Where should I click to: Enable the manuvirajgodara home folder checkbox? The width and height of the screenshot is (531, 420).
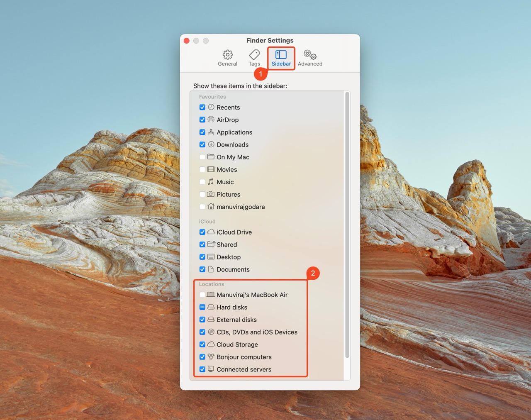[x=202, y=207]
